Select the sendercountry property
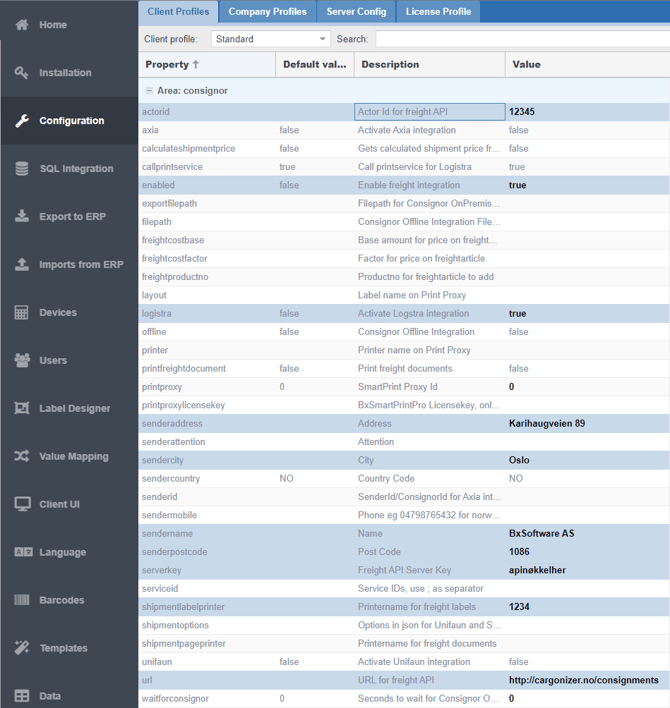This screenshot has height=708, width=670. tap(171, 479)
